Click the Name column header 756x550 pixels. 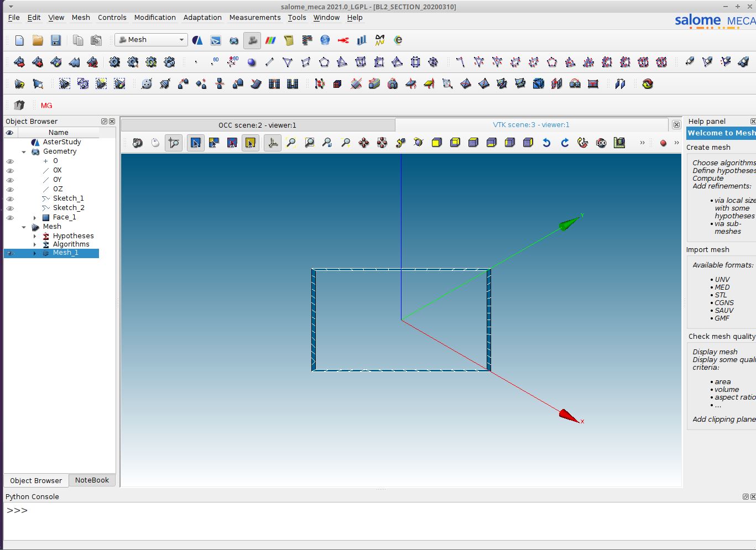pyautogui.click(x=58, y=133)
